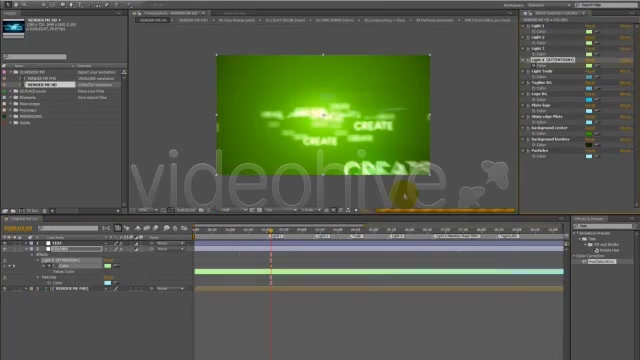The image size is (640, 360).
Task: Switch to the RENDER ME FHD composition tab
Action: (193, 20)
